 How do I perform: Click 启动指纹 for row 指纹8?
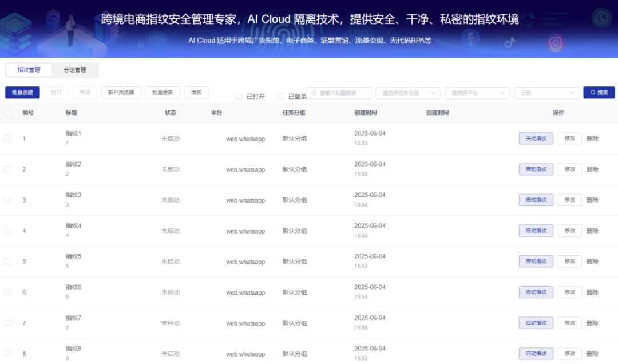click(536, 354)
